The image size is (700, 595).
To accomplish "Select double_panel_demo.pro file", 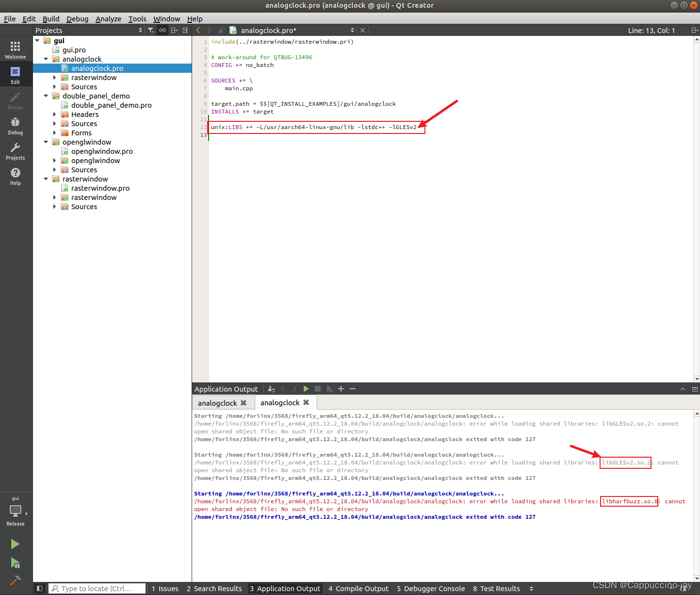I will [112, 105].
